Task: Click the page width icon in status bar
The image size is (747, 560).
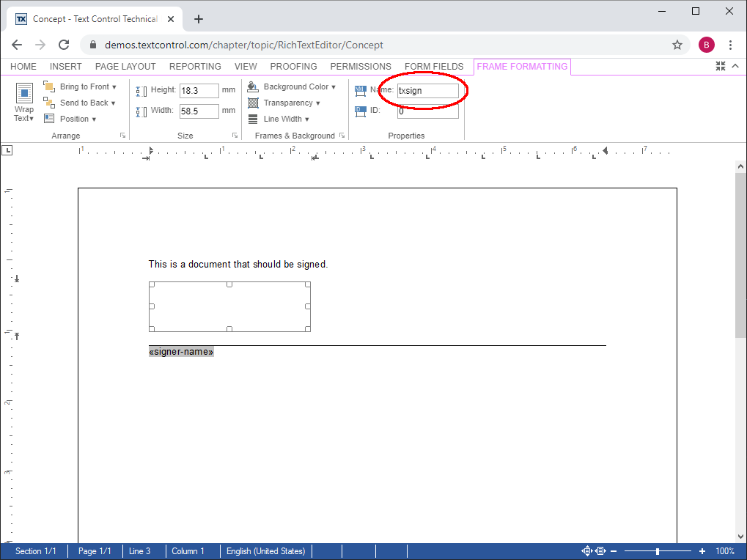Action: [600, 551]
